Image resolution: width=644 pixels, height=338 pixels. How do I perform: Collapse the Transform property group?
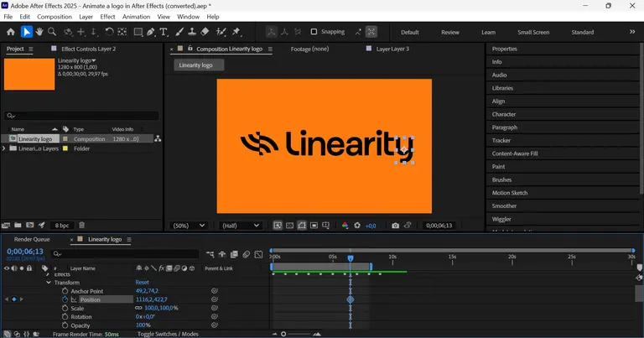click(x=49, y=283)
